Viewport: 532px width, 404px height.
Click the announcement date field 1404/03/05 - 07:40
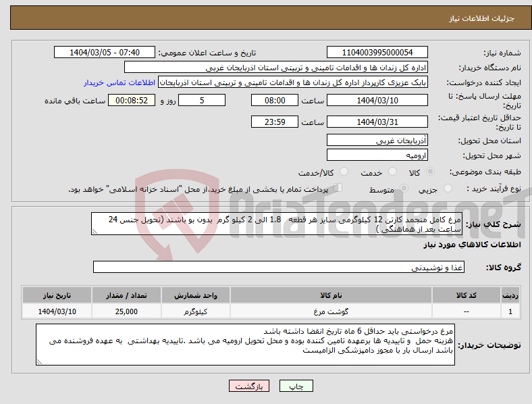point(105,52)
